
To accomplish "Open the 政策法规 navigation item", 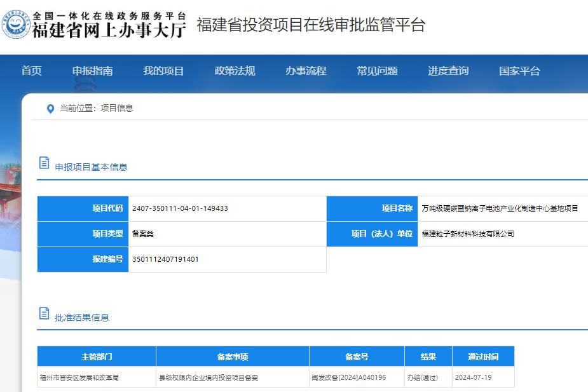I will tap(235, 72).
